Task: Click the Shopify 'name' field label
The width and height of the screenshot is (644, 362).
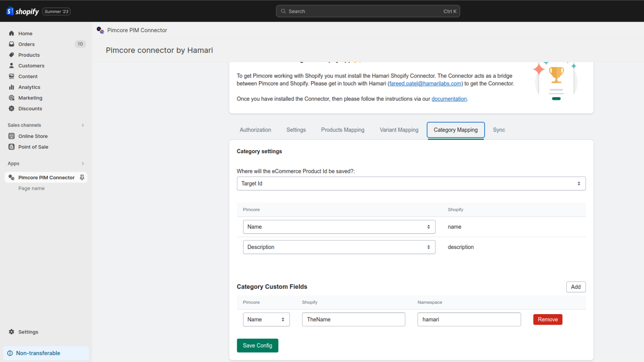Action: pyautogui.click(x=454, y=227)
